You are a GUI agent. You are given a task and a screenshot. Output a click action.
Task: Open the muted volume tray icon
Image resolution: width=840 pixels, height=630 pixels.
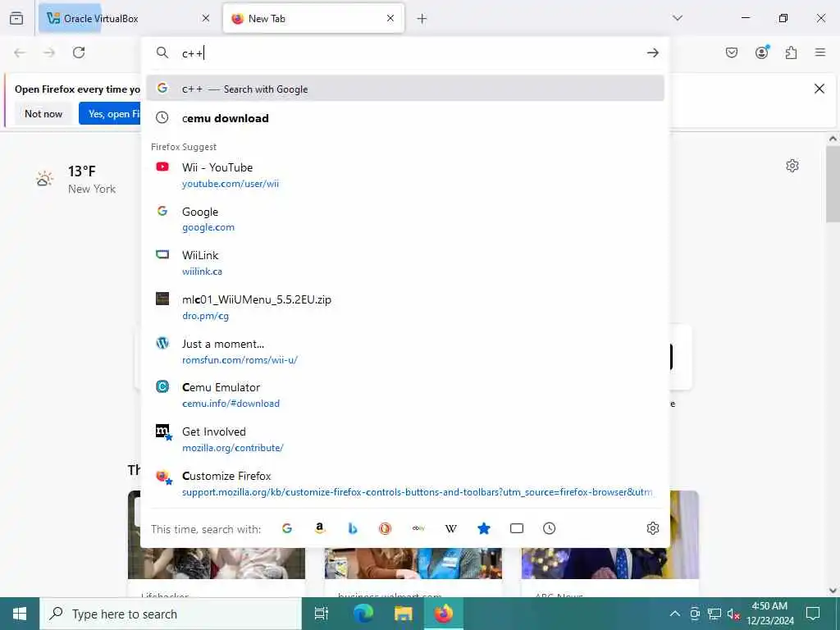733,614
